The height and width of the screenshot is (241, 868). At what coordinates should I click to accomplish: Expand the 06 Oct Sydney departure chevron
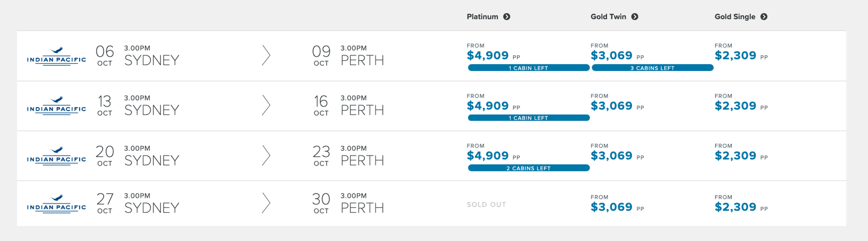coord(266,56)
